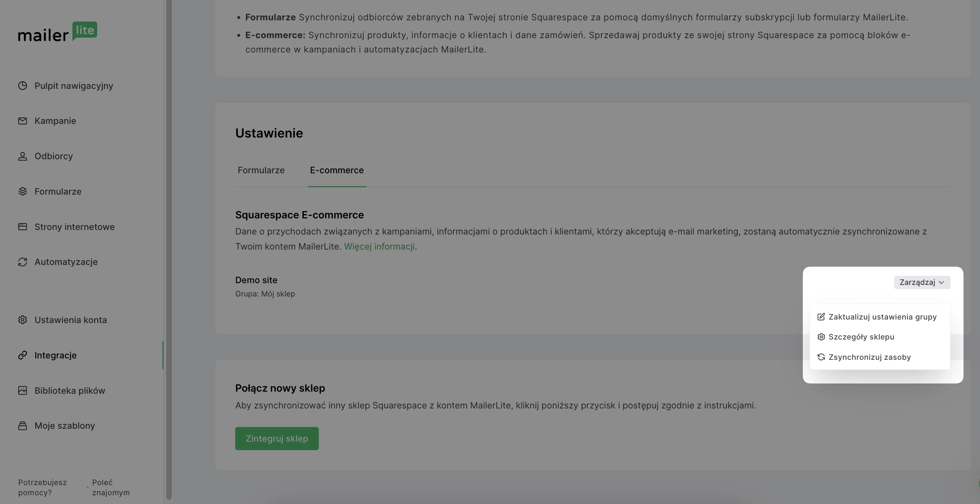Click the sync icon beside Zsynchronizuj zasoby
The width and height of the screenshot is (980, 504).
tap(821, 357)
